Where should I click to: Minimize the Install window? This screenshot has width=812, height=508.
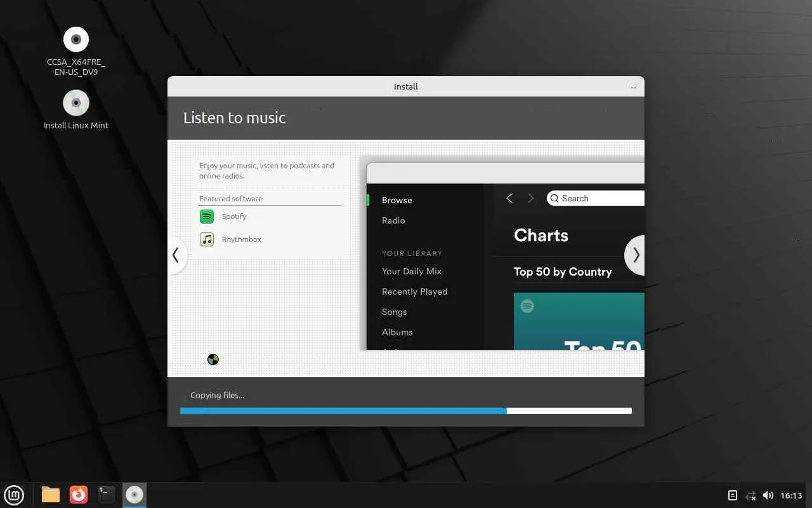[634, 87]
